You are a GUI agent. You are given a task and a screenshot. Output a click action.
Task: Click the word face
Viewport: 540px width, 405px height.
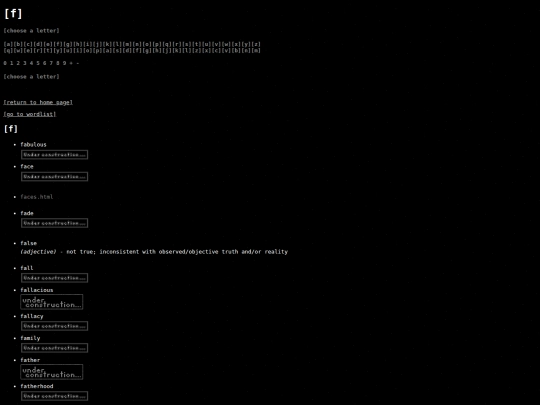point(27,167)
